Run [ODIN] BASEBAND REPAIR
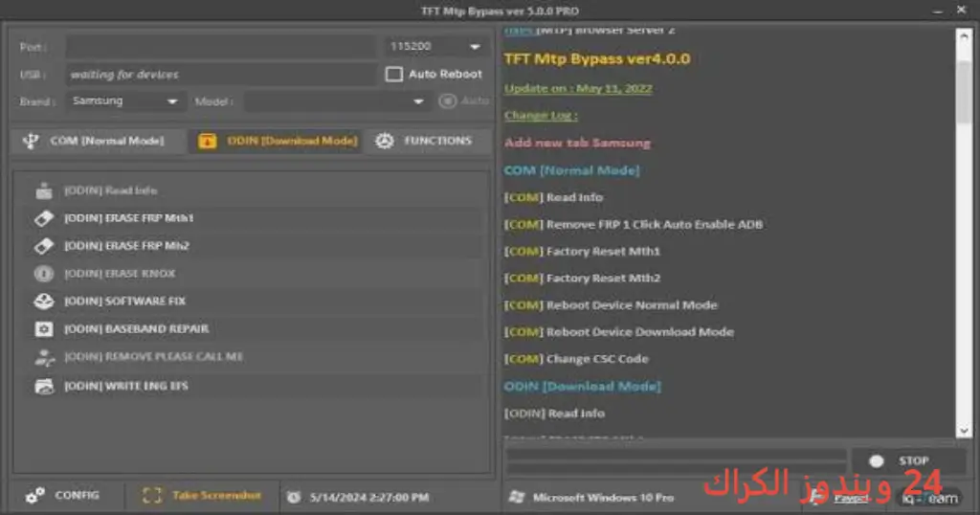 [x=253, y=328]
